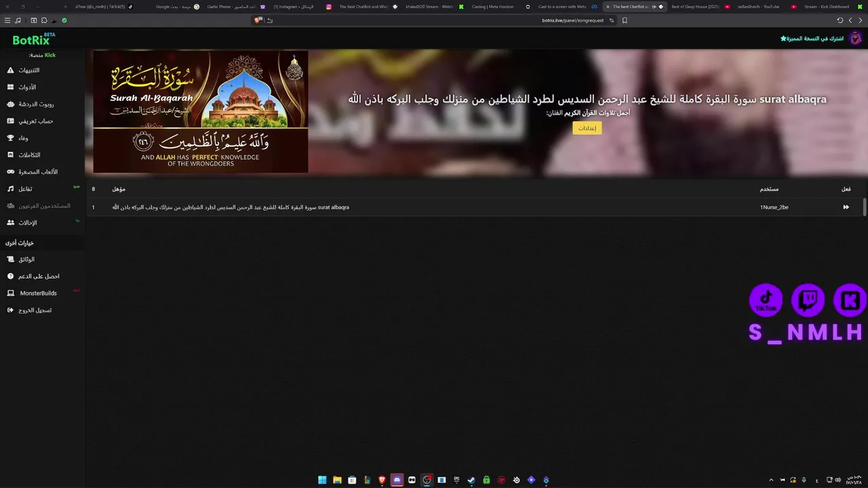Open Brave browser icon on the taskbar
868x488 pixels.
click(x=382, y=480)
